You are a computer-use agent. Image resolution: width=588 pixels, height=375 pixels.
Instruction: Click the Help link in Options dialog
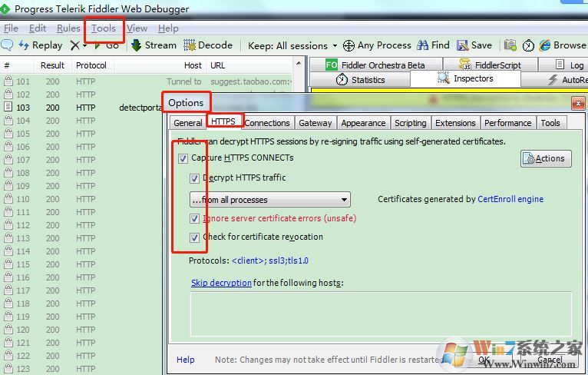185,360
